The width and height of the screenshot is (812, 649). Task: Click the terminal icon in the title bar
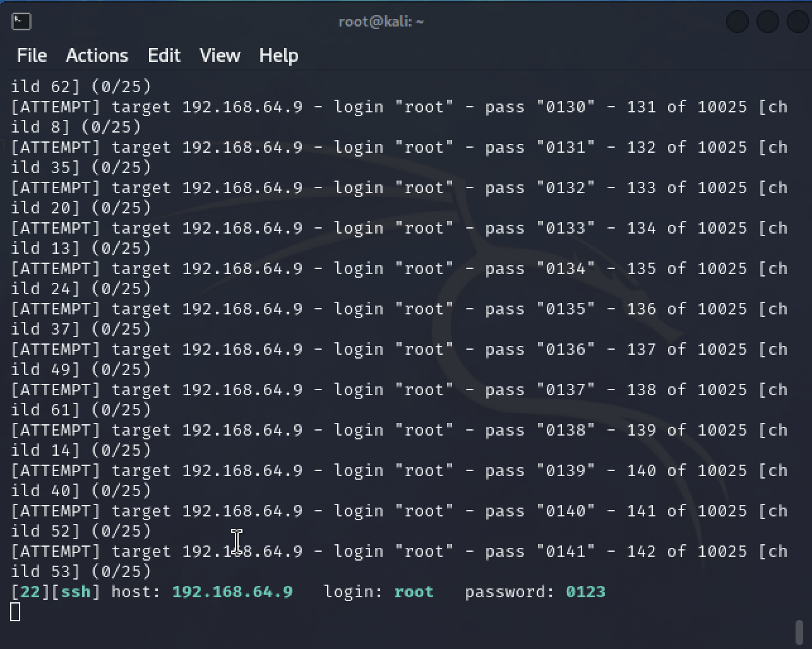(x=21, y=21)
